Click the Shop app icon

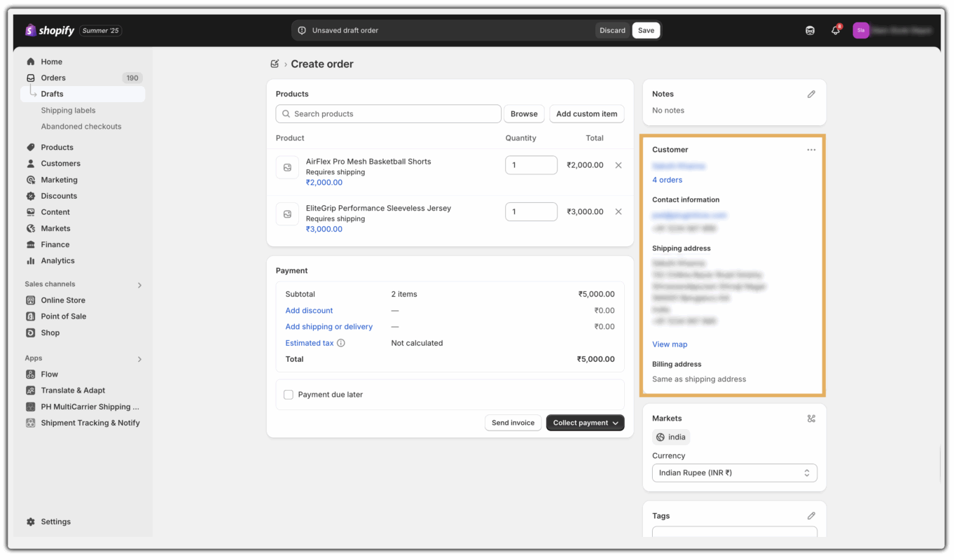coord(30,332)
